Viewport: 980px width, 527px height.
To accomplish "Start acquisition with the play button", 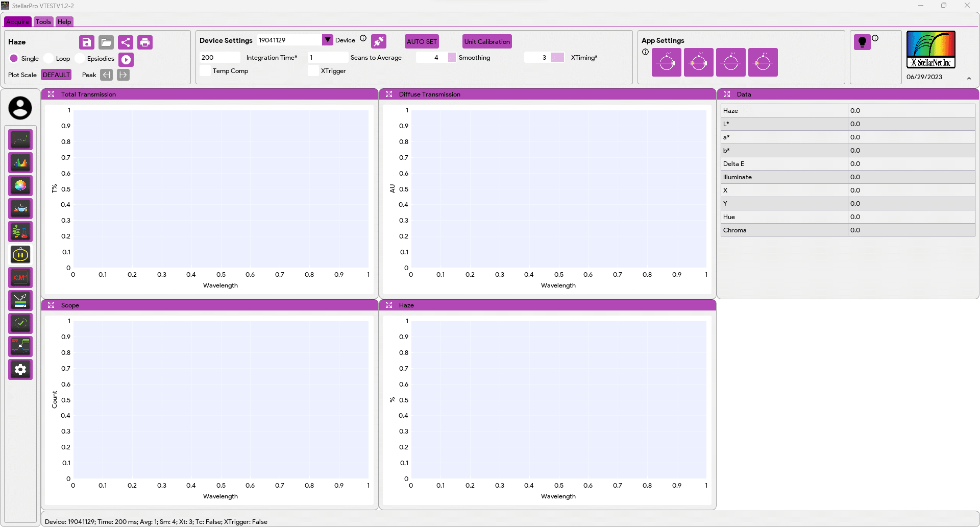I will [x=126, y=60].
